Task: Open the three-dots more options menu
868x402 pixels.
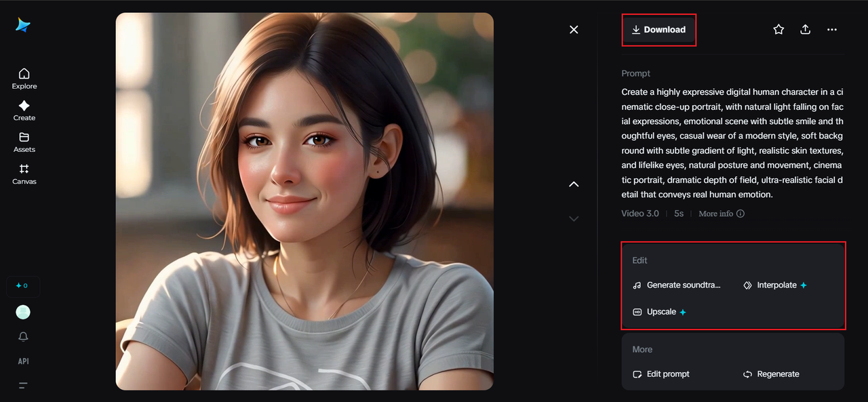Action: (x=832, y=29)
